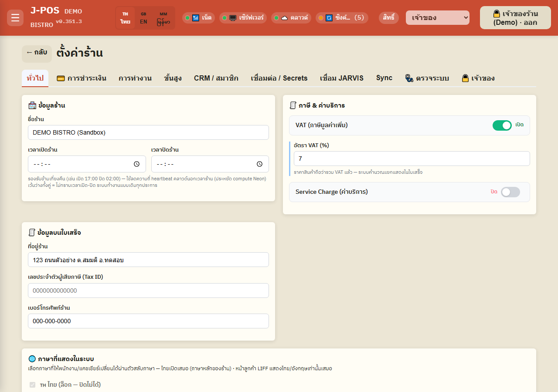The width and height of the screenshot is (558, 392).
Task: Select the Sync tab
Action: coord(384,78)
